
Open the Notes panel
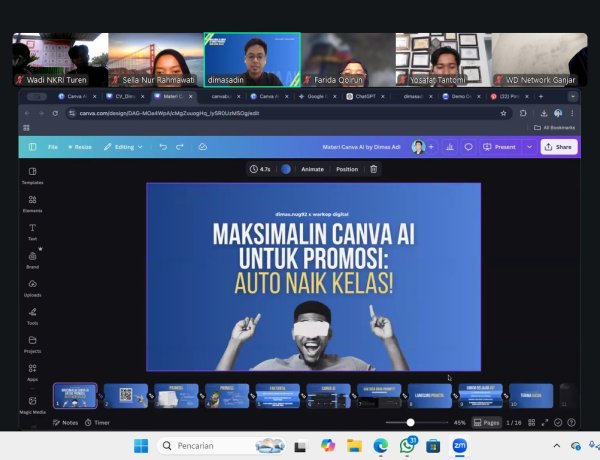pyautogui.click(x=65, y=422)
